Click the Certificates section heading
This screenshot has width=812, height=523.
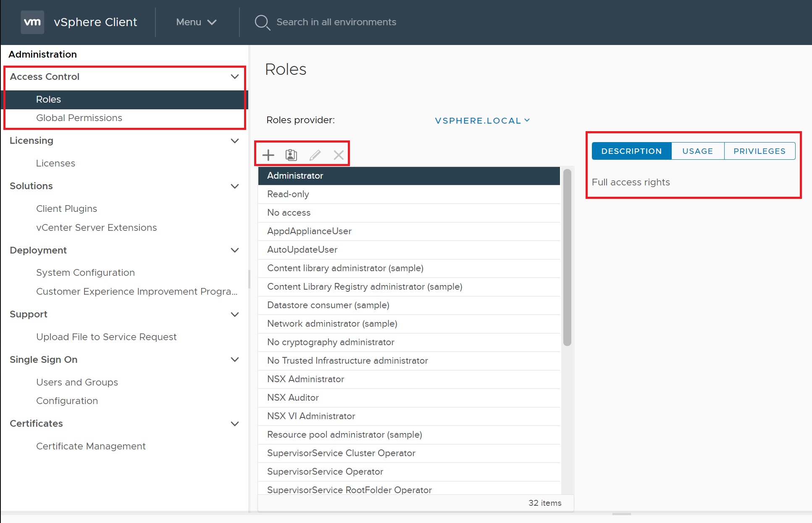tap(36, 424)
